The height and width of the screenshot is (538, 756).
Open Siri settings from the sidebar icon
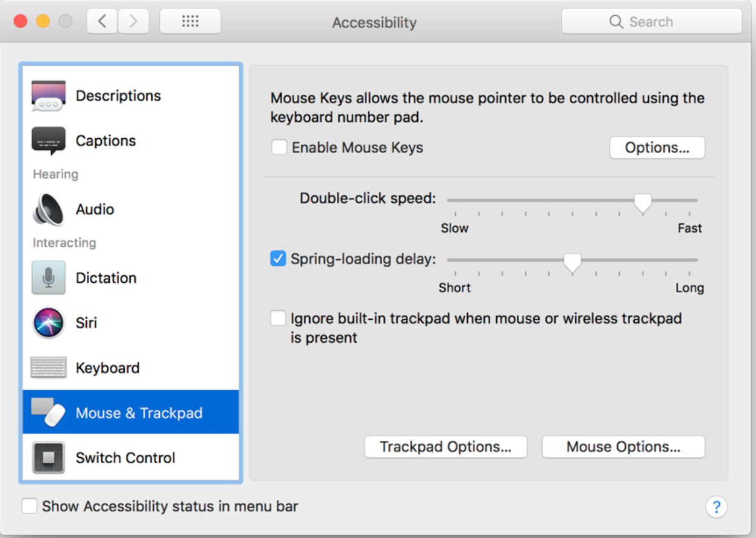tap(48, 323)
